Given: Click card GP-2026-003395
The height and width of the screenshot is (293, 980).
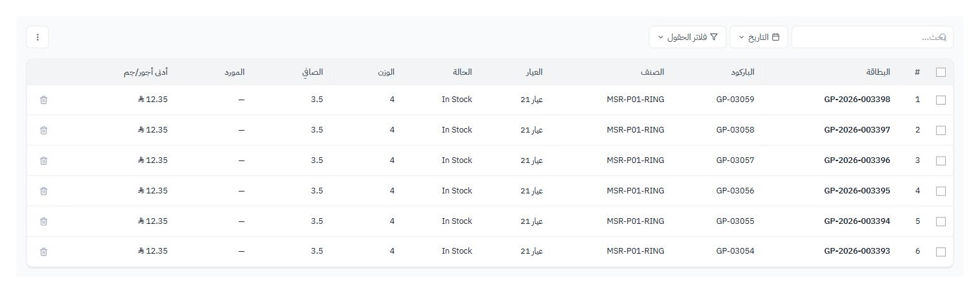Looking at the screenshot, I should (857, 191).
